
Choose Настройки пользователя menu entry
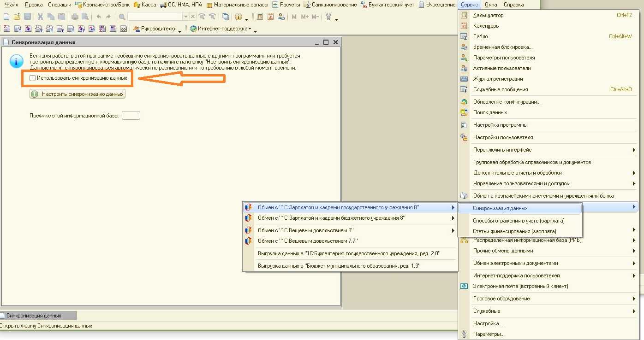pyautogui.click(x=503, y=137)
